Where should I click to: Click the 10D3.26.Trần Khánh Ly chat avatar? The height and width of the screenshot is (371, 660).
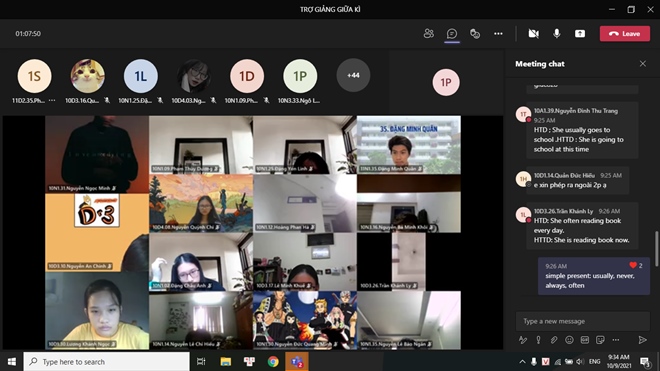523,215
